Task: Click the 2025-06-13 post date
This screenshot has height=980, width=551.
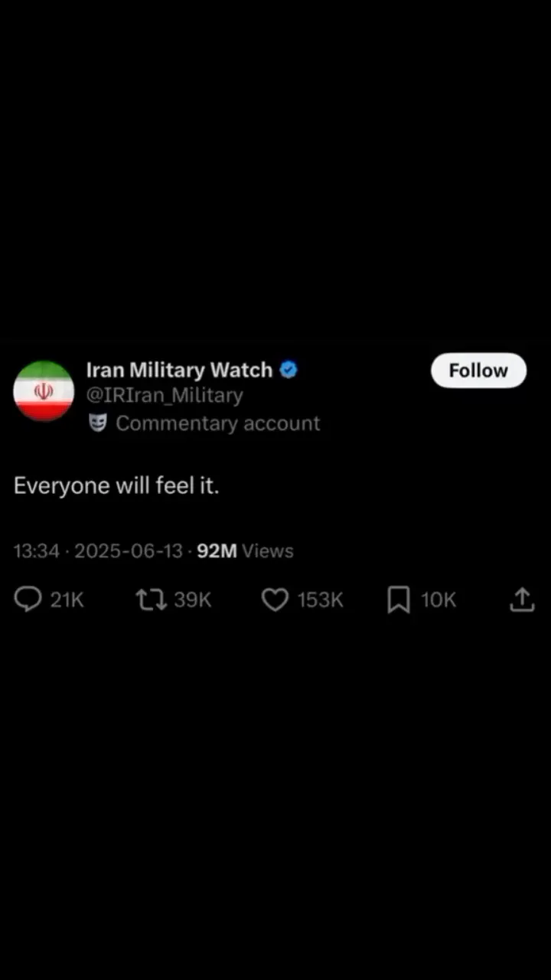Action: (x=129, y=551)
